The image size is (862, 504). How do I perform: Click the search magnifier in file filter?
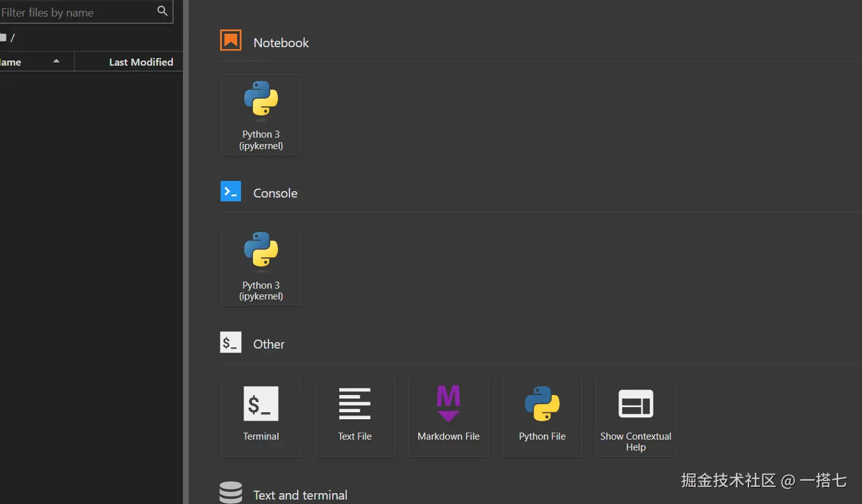point(163,11)
